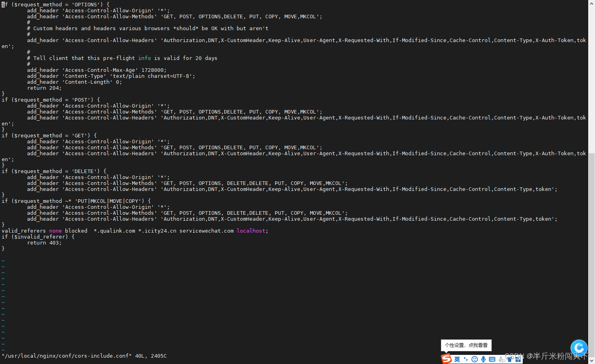Open the soft keyboard icon in IME bar

click(x=492, y=359)
